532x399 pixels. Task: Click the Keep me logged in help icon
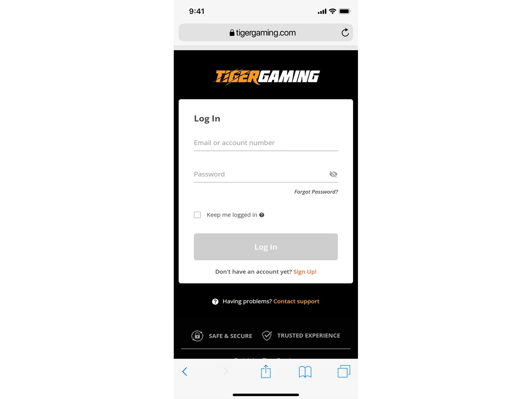pyautogui.click(x=262, y=214)
